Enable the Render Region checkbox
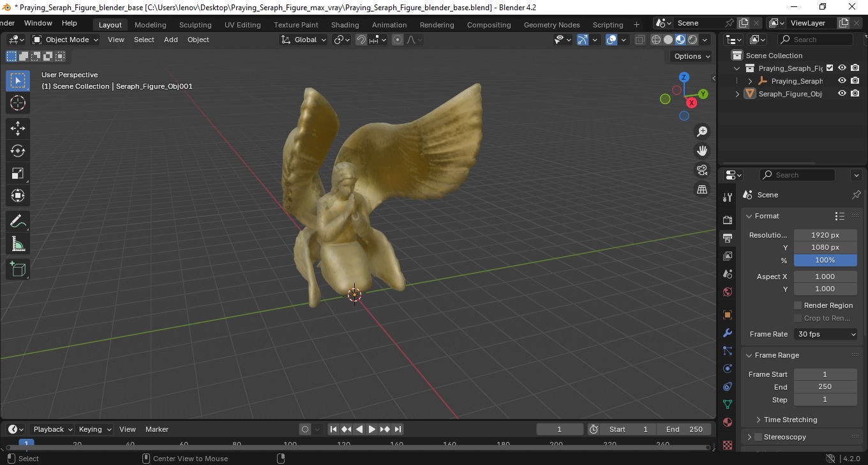Screen dimensions: 868x465 [x=798, y=305]
